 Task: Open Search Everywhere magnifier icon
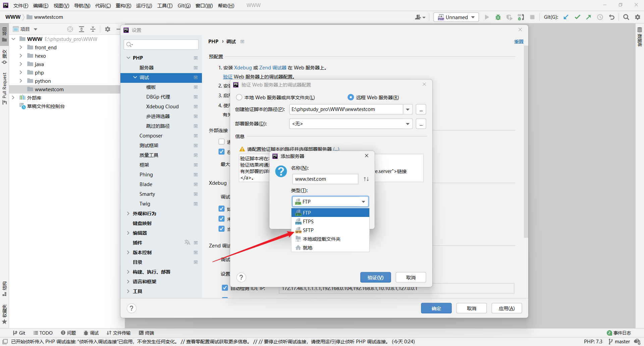[x=626, y=17]
